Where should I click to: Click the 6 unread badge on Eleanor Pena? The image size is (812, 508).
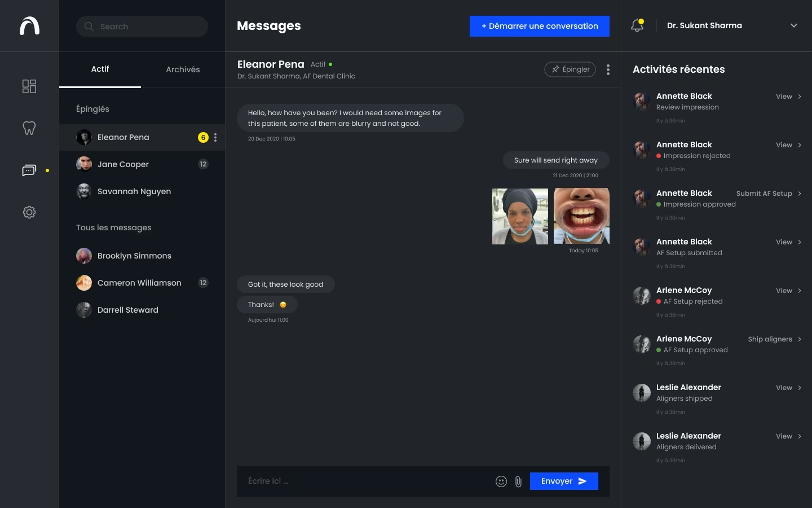click(203, 137)
